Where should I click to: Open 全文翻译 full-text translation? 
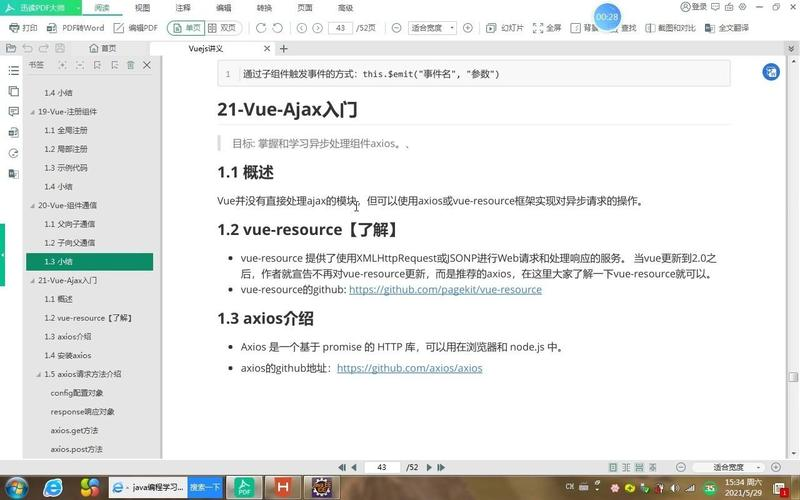point(727,28)
